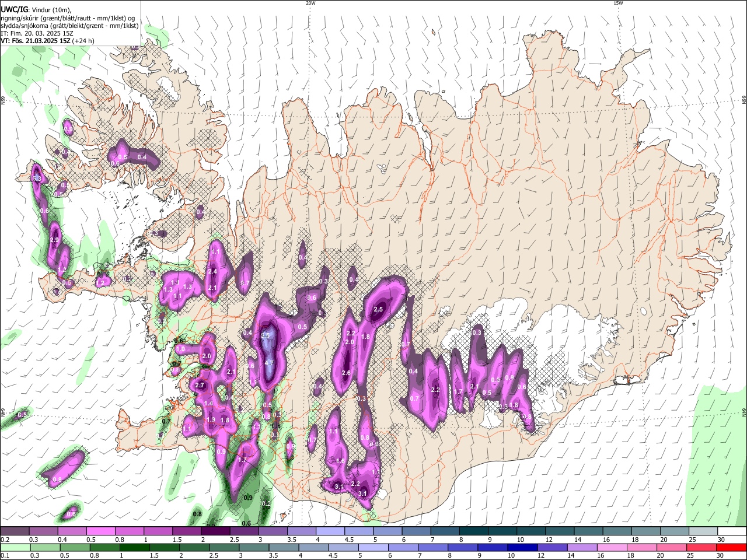Image resolution: width=747 pixels, height=560 pixels.
Task: Click the 4.7 precipitation value on map
Action: coord(269,363)
